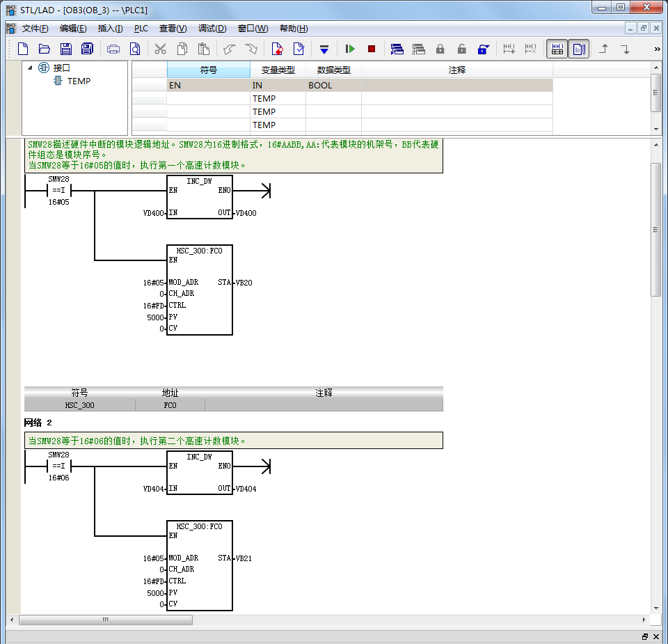This screenshot has height=644, width=668.
Task: Click the 符号 column header
Action: pos(208,70)
